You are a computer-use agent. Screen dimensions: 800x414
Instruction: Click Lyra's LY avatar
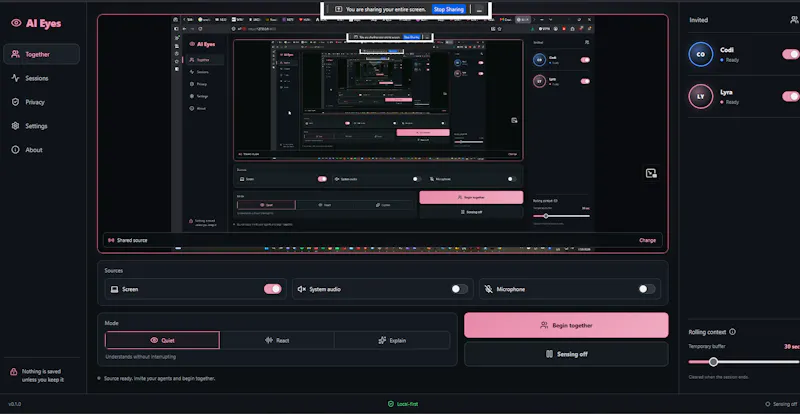[701, 96]
